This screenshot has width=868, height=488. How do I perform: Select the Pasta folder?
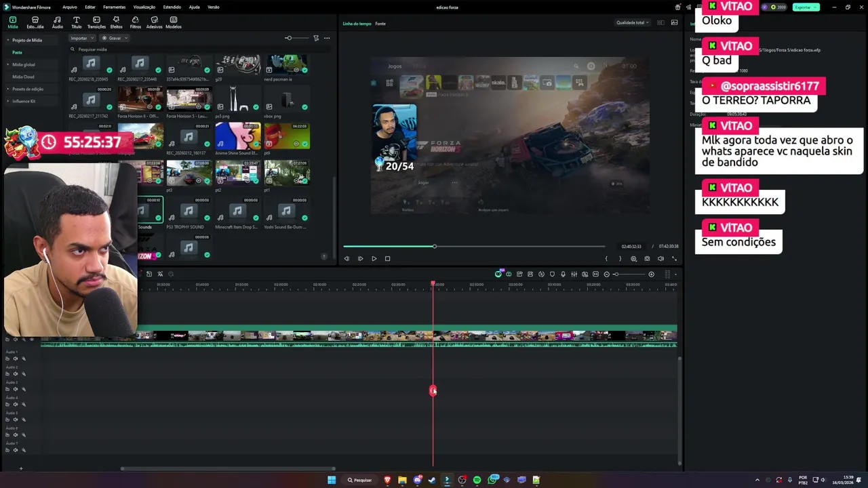click(17, 52)
